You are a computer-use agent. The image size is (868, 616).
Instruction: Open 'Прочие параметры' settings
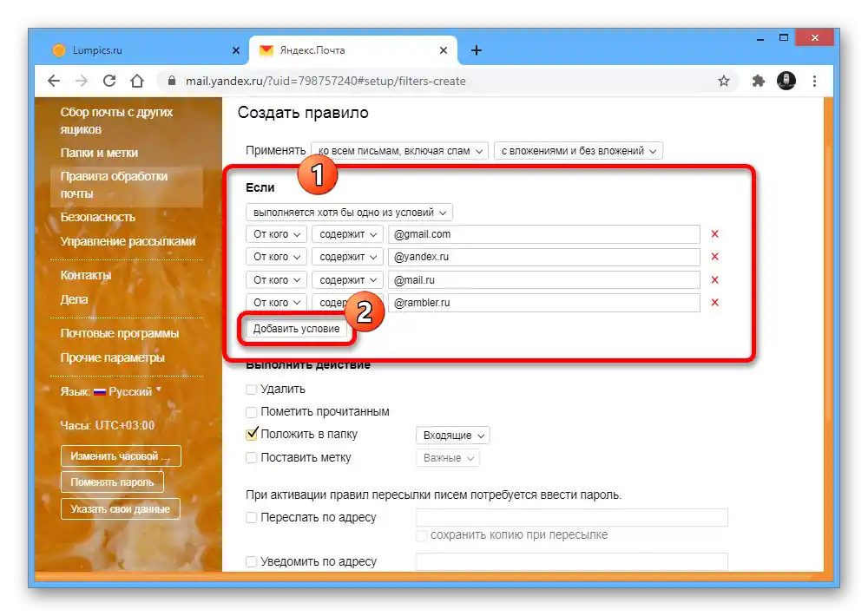tap(112, 358)
